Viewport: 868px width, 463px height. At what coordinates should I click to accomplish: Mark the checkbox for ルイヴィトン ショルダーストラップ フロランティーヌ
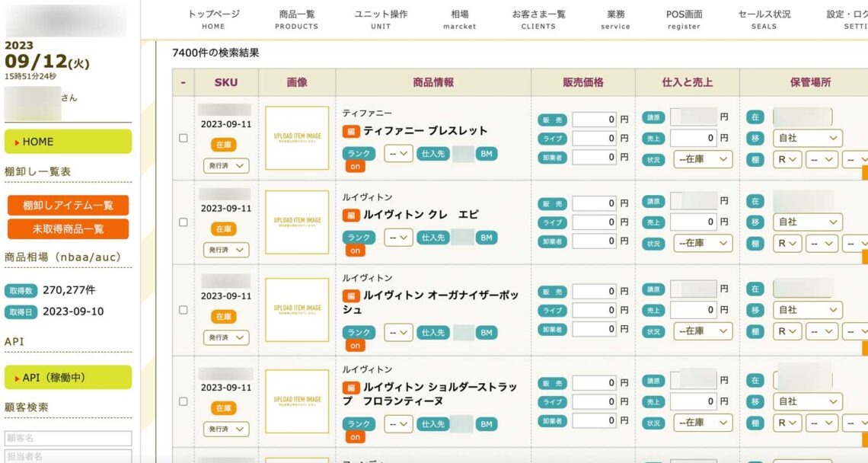click(x=183, y=401)
